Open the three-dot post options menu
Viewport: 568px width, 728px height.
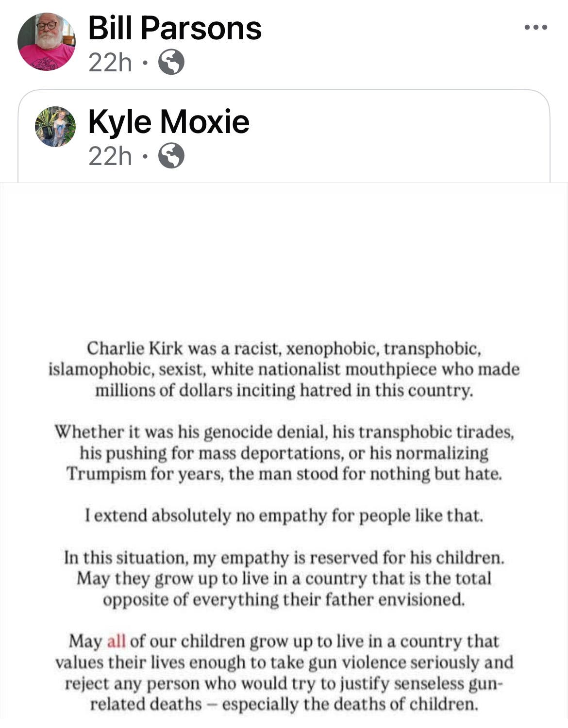(x=536, y=27)
